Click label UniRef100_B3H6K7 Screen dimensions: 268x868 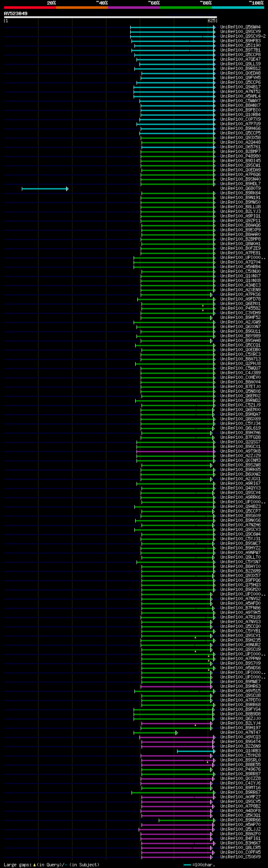click(240, 843)
